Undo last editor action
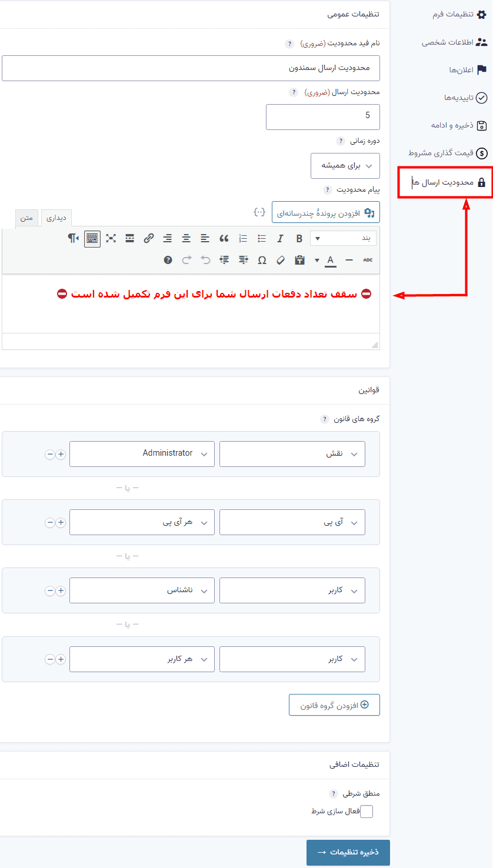This screenshot has width=493, height=868. tap(205, 259)
